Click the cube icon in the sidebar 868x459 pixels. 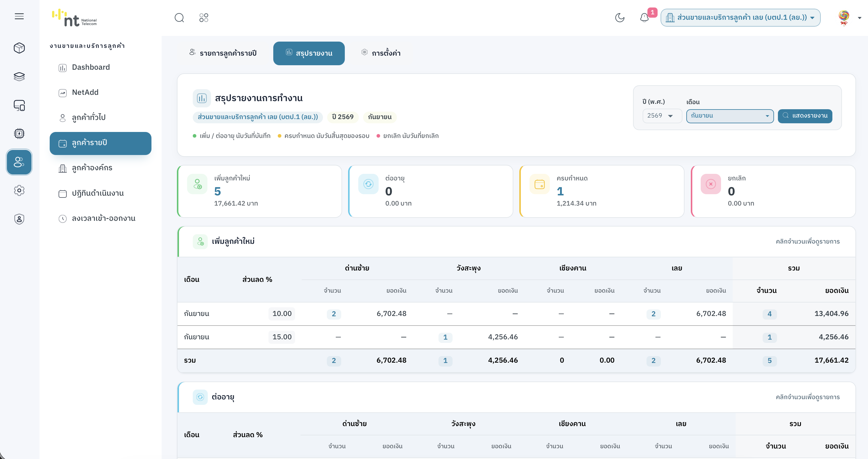pyautogui.click(x=19, y=48)
